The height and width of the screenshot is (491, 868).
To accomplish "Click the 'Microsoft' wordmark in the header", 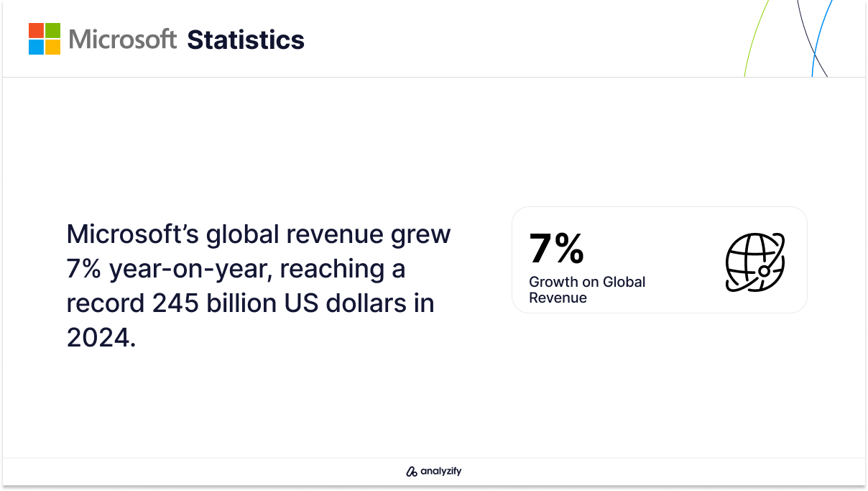I will tap(123, 39).
